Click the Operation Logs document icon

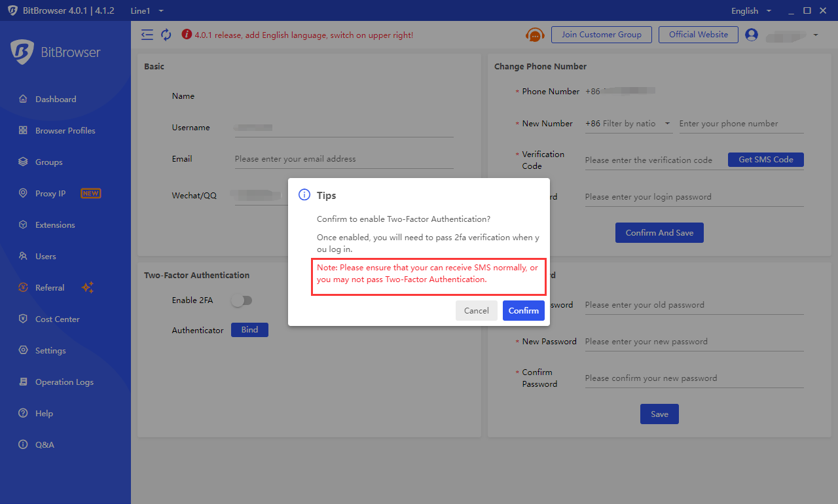23,382
